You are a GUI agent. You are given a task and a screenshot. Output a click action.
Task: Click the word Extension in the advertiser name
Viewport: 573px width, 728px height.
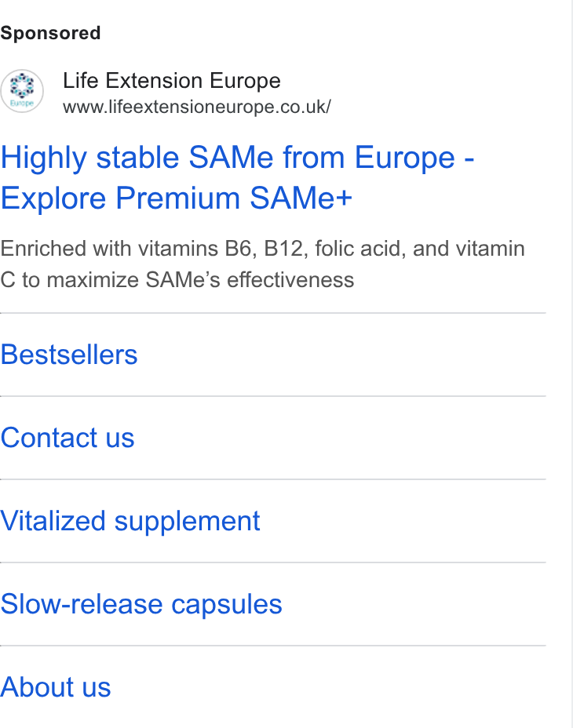[154, 81]
